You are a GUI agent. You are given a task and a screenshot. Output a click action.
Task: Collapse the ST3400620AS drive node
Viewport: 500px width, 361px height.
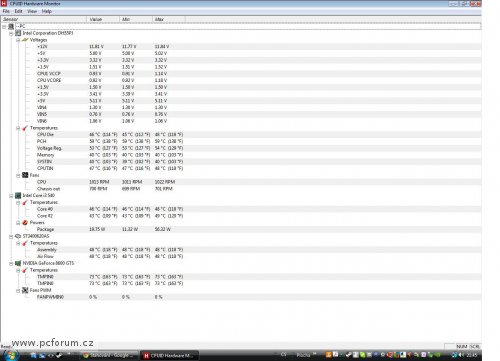click(11, 236)
